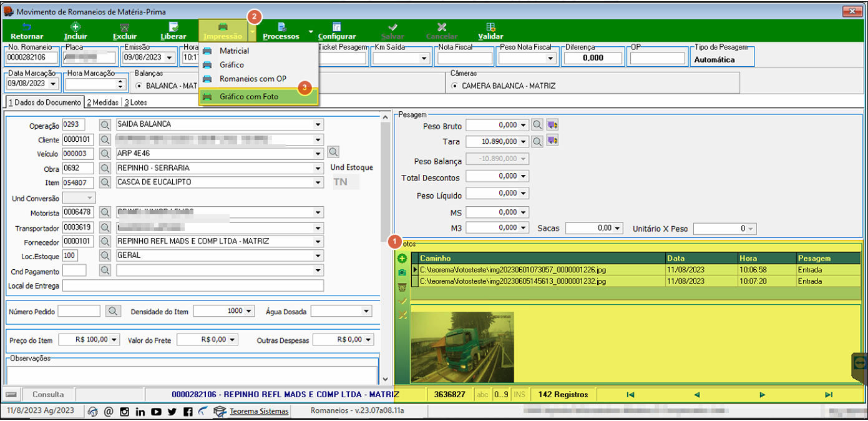Expand the Impressão dropdown arrow
The height and width of the screenshot is (421, 868).
[x=251, y=31]
